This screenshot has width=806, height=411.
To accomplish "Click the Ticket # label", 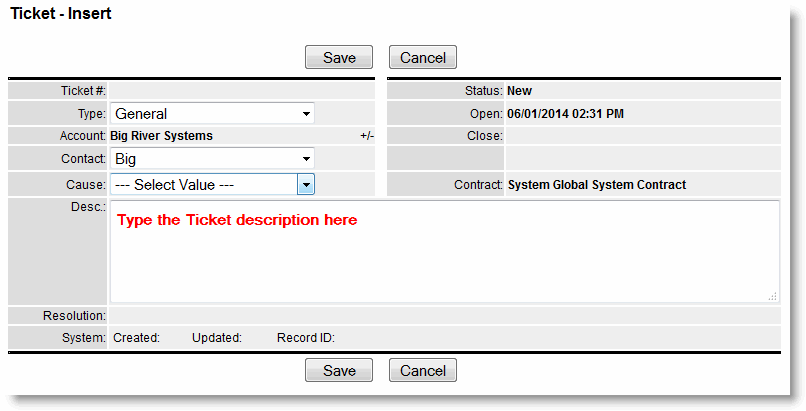I will (x=83, y=91).
